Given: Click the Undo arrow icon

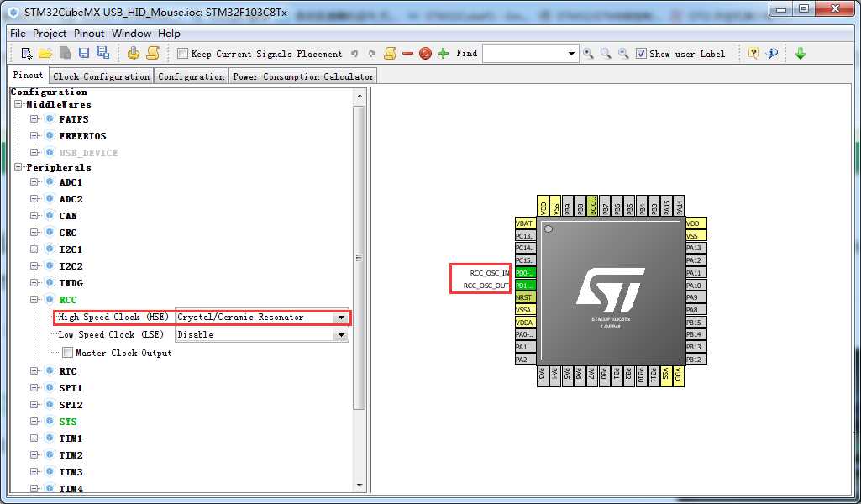Looking at the screenshot, I should click(x=354, y=54).
